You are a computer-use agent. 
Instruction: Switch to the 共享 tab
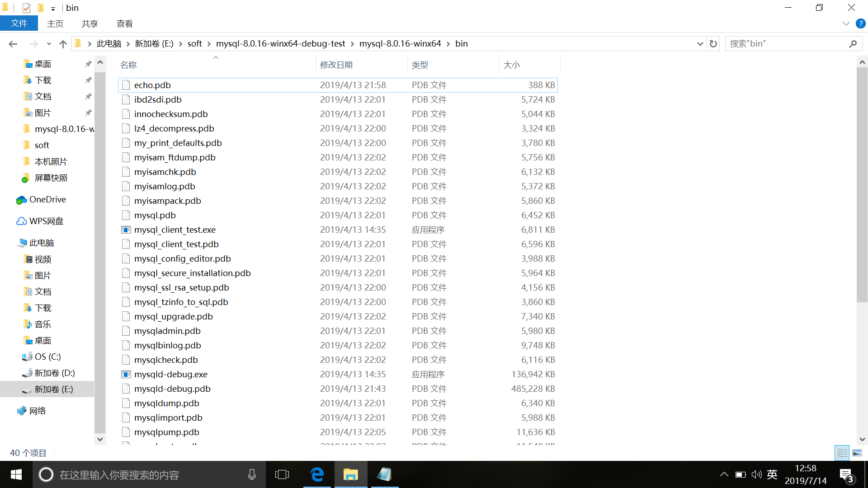click(x=90, y=23)
